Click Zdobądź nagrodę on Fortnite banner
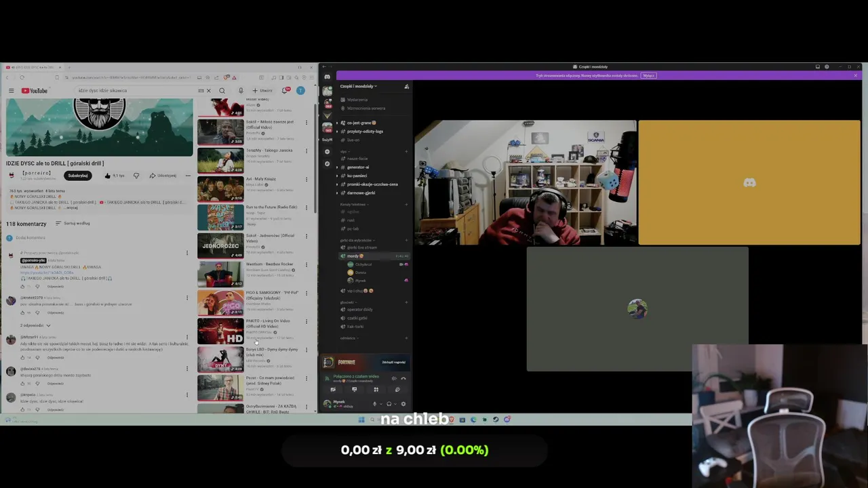Image resolution: width=868 pixels, height=488 pixels. (393, 362)
